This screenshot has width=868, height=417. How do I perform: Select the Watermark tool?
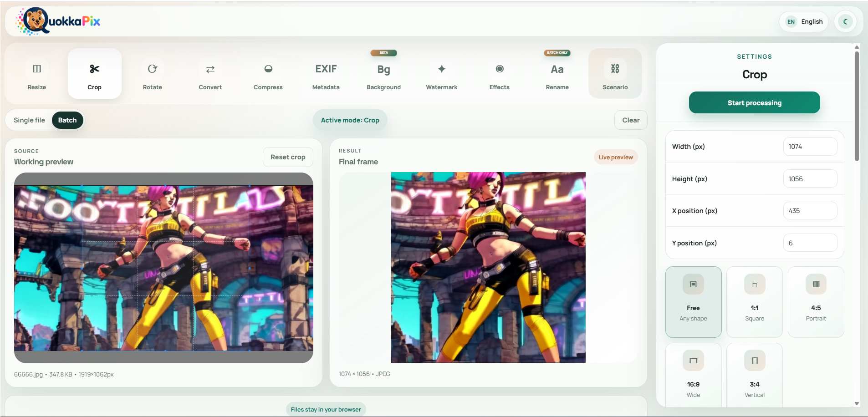pyautogui.click(x=442, y=74)
